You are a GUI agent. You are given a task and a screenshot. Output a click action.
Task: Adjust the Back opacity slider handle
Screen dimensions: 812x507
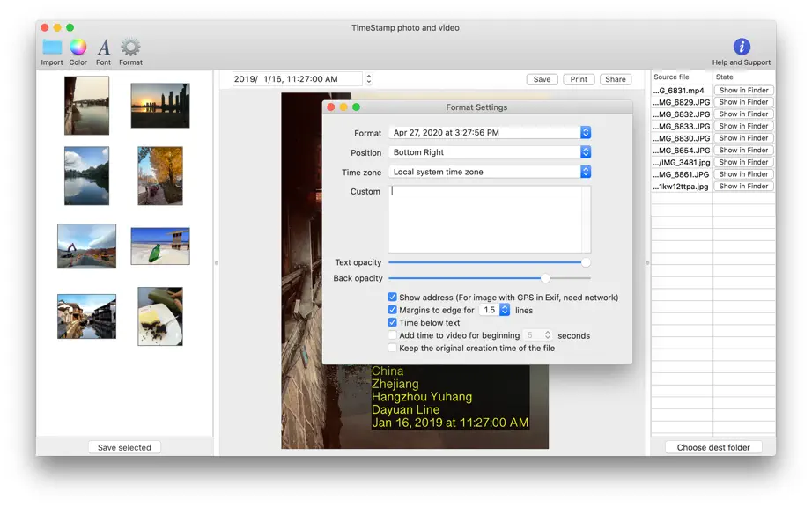coord(545,278)
